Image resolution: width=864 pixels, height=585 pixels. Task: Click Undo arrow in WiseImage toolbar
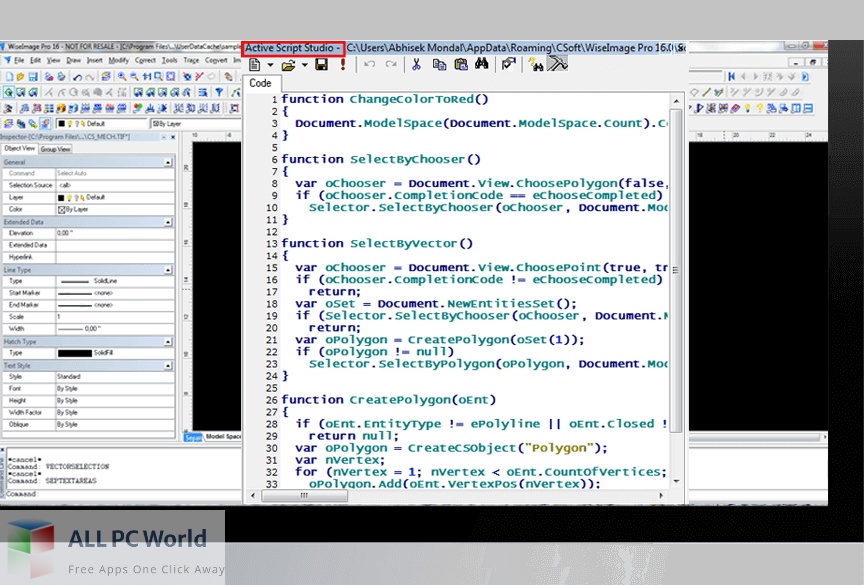77,77
